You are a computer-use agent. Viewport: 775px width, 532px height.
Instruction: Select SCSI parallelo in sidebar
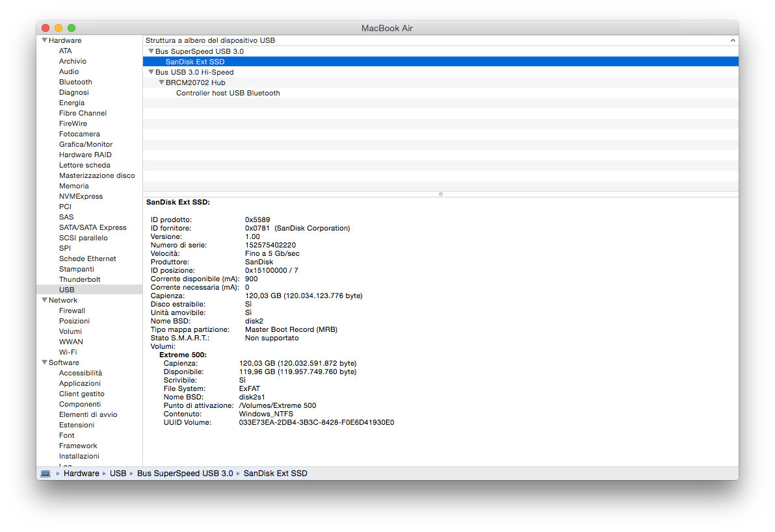(x=83, y=238)
